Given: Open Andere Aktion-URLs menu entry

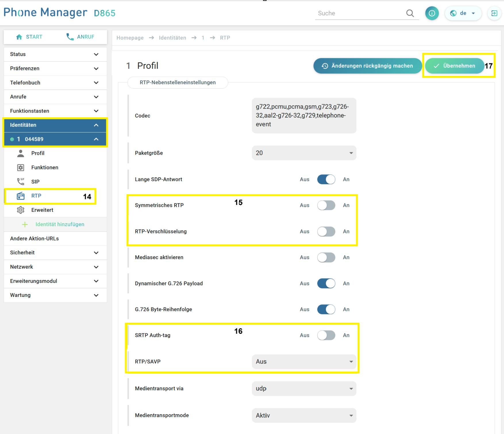Looking at the screenshot, I should (55, 239).
